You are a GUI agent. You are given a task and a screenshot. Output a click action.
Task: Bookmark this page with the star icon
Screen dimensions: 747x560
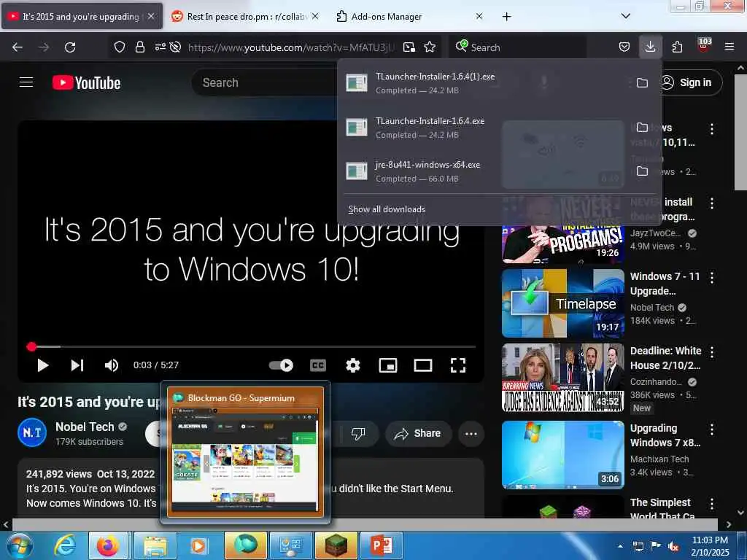430,47
